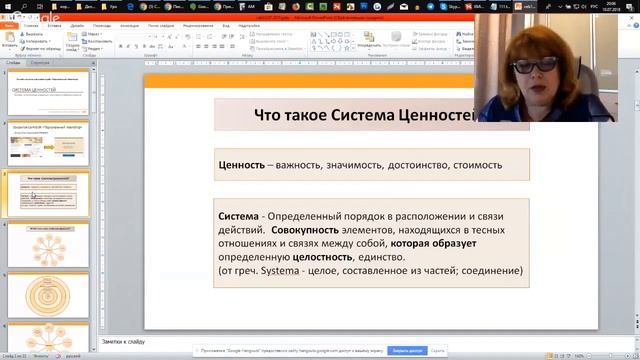Switch to the Дизайн ribbon tab

[77, 26]
